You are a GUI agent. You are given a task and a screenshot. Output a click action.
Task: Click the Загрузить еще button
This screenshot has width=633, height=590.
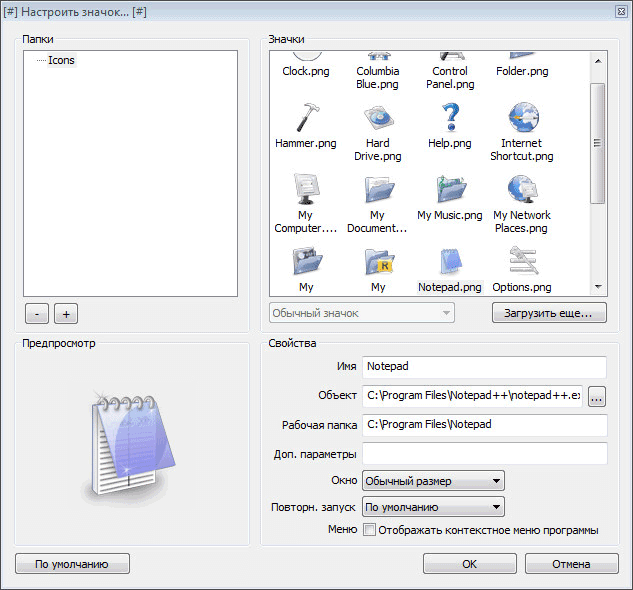pos(549,313)
